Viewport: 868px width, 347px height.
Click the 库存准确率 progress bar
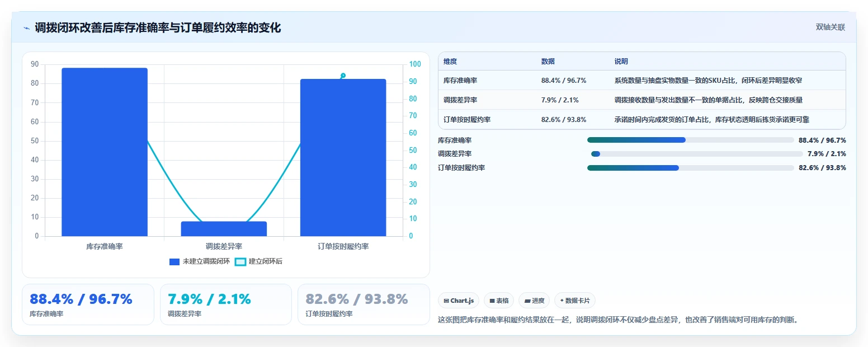point(690,140)
